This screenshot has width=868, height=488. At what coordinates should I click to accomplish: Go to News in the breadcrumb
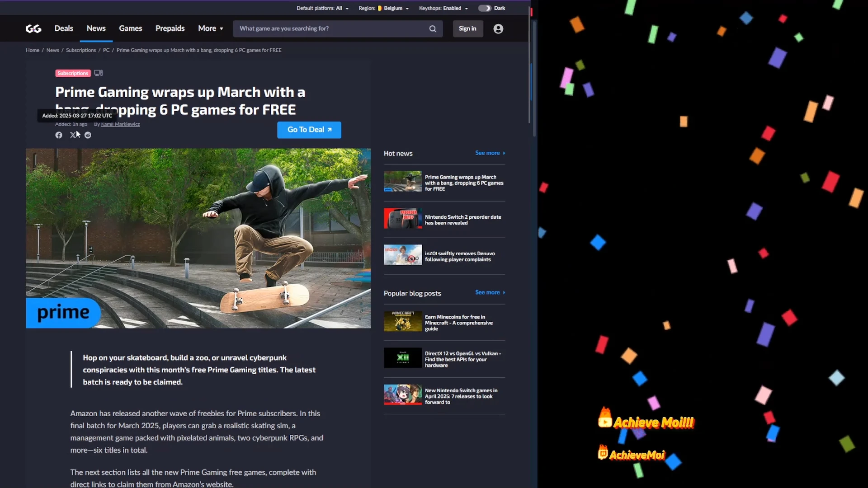(53, 50)
